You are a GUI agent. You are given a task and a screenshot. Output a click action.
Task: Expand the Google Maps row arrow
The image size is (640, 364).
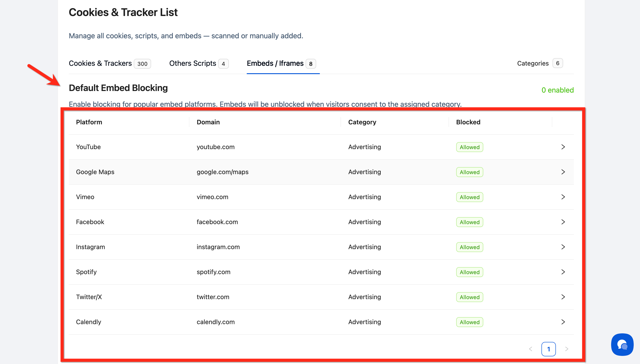[x=563, y=172]
